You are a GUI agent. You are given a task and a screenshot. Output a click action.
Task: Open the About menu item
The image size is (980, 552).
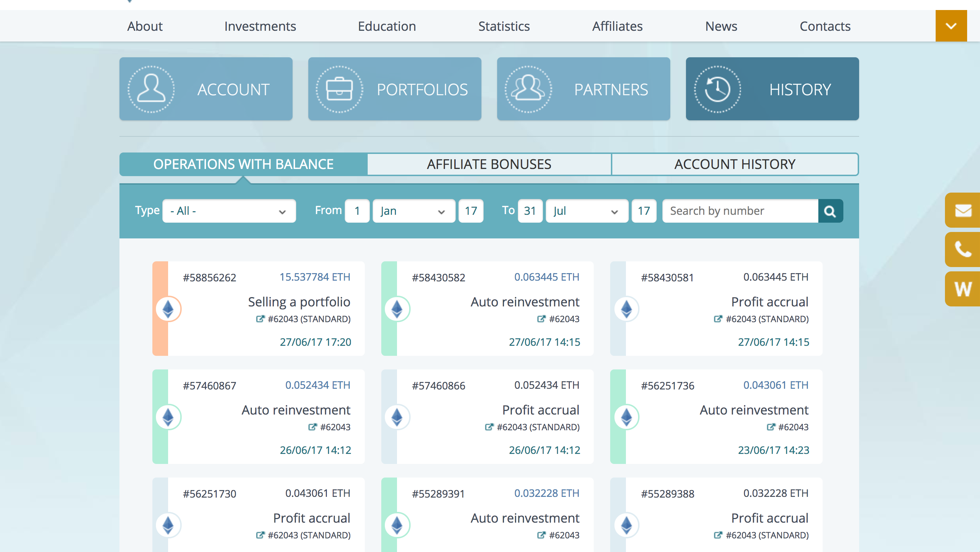click(x=145, y=26)
